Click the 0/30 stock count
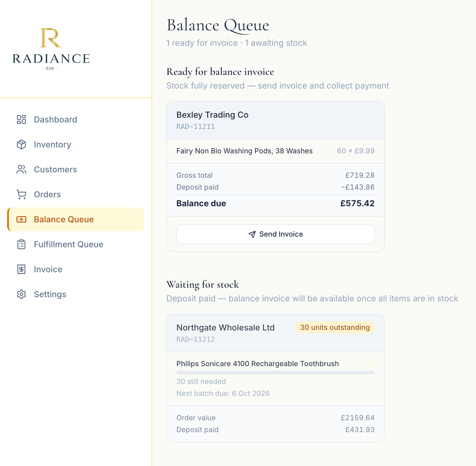The image size is (476, 466). click(x=366, y=364)
